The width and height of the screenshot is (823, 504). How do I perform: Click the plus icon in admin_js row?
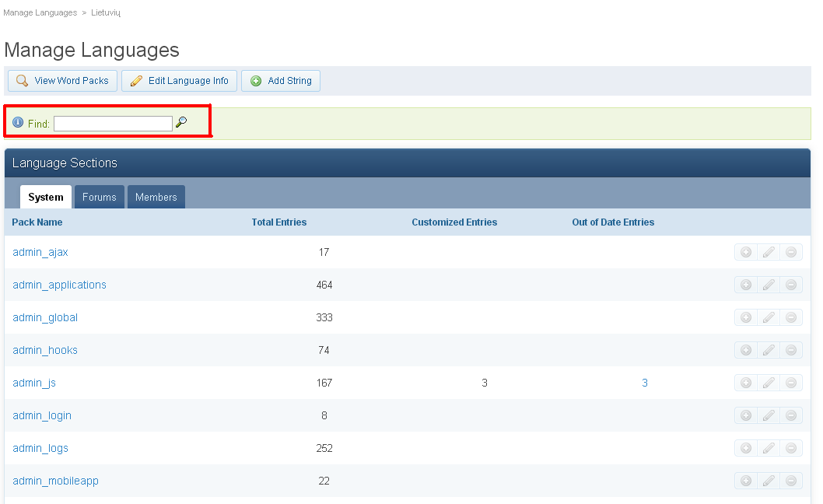pos(746,383)
